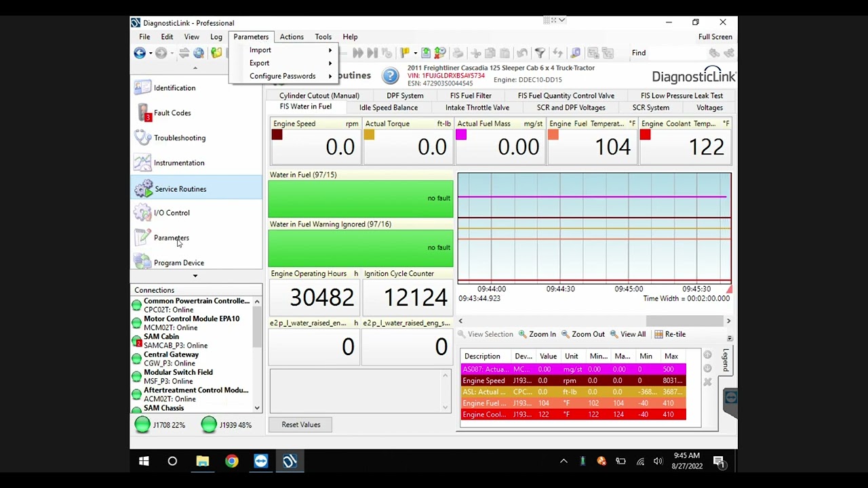Open the chart toolbar overflow arrow
The height and width of the screenshot is (488, 868).
tap(730, 338)
